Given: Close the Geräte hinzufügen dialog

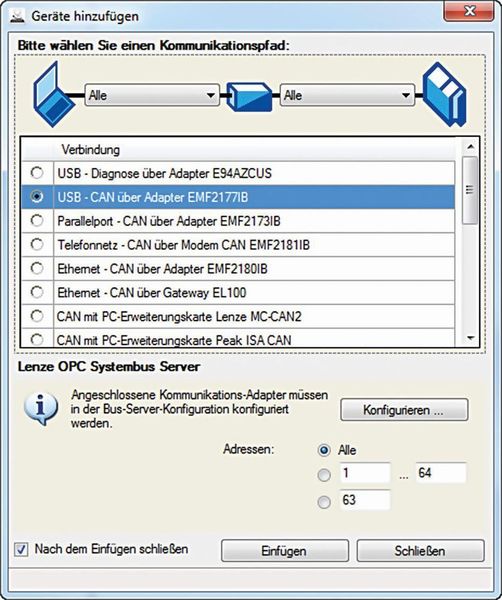Looking at the screenshot, I should pyautogui.click(x=468, y=11).
